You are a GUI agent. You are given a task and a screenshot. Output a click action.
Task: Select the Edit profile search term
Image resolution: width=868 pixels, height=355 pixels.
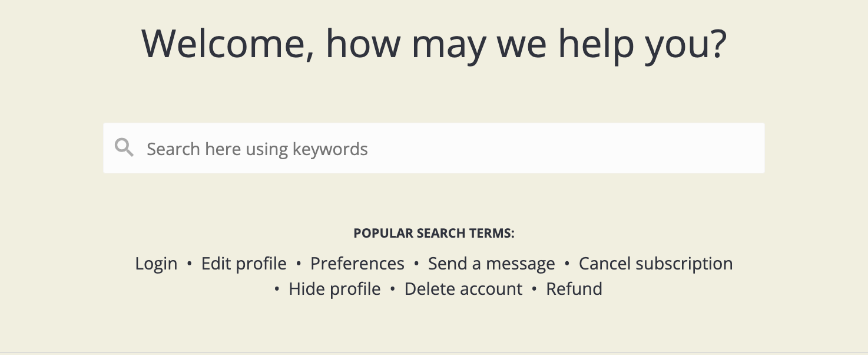coord(244,264)
